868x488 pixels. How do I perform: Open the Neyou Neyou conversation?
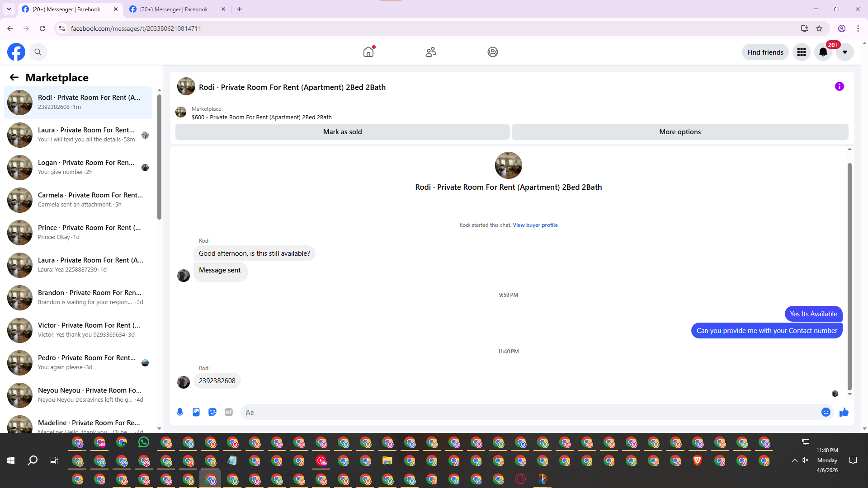(78, 395)
